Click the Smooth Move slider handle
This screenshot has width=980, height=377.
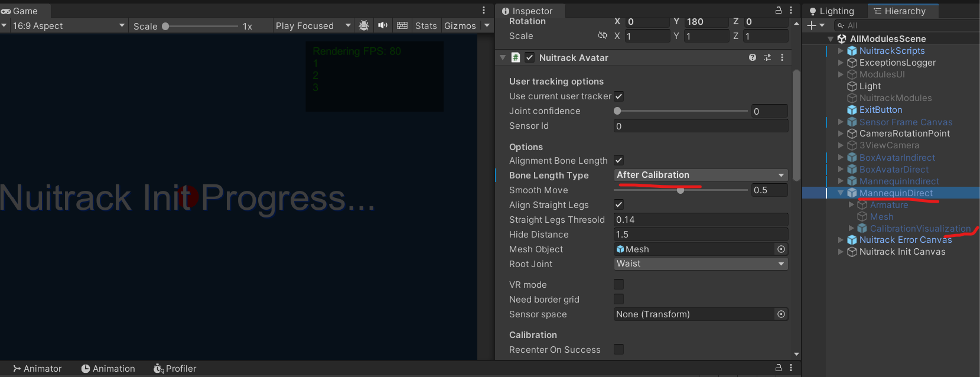coord(681,190)
